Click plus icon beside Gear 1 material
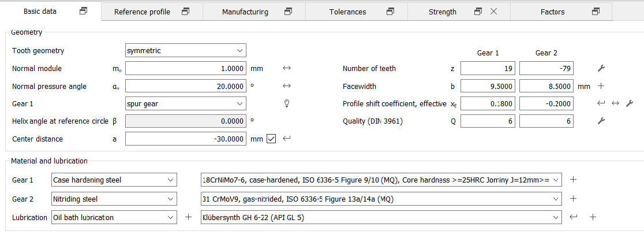The height and width of the screenshot is (238, 644). coord(574,180)
